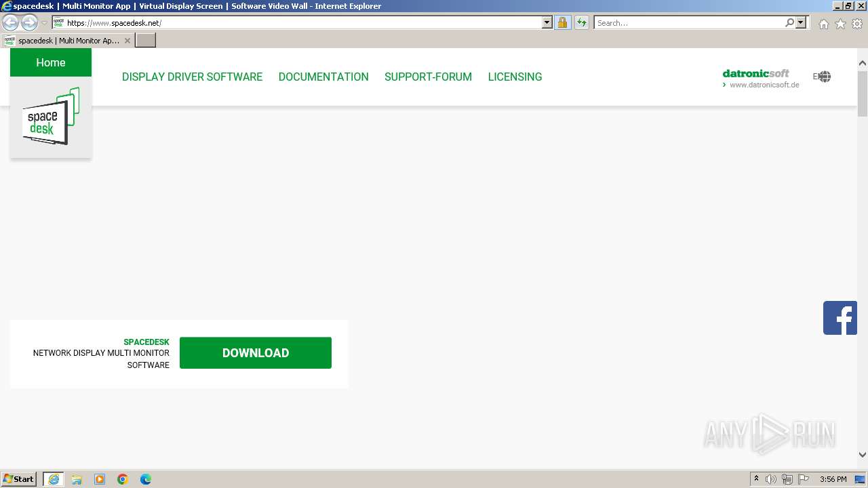Viewport: 868px width, 488px height.
Task: Click the spacedesk logo image
Action: pyautogui.click(x=51, y=117)
